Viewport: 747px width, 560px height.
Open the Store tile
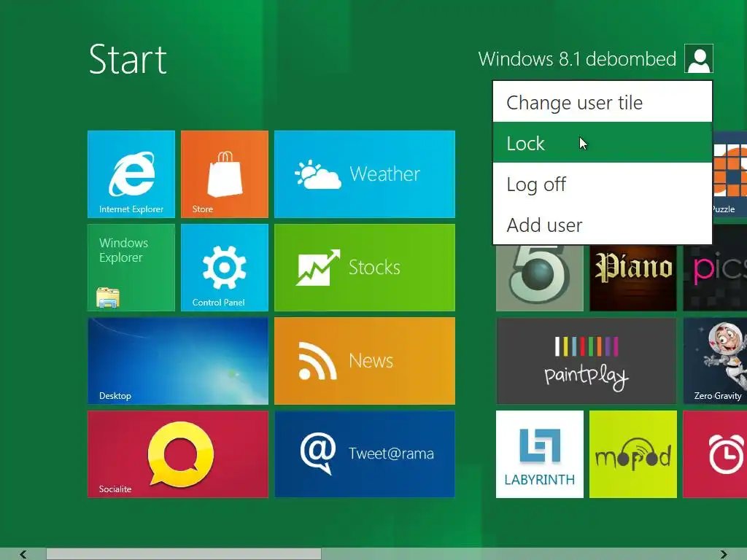pyautogui.click(x=225, y=174)
